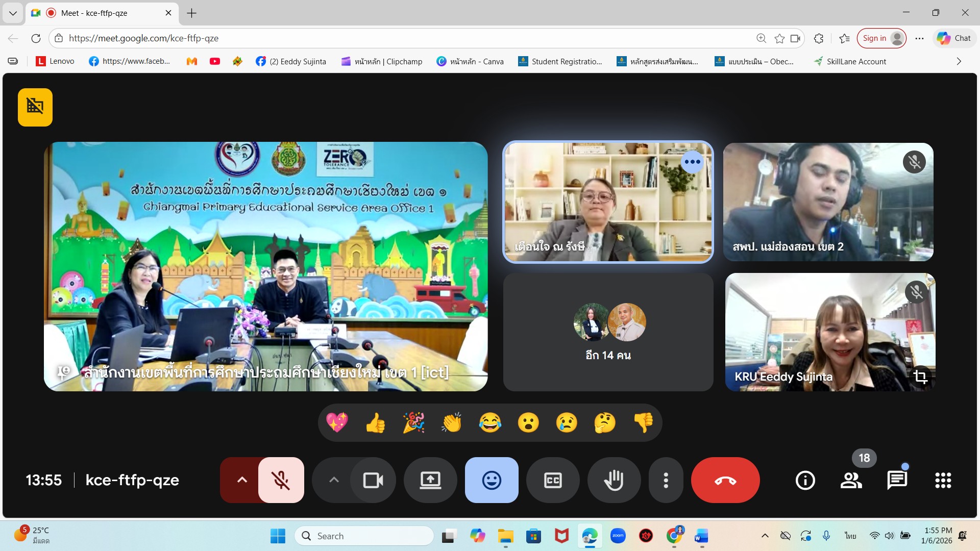This screenshot has width=980, height=551.
Task: Click the present now screen share button
Action: coord(430,480)
